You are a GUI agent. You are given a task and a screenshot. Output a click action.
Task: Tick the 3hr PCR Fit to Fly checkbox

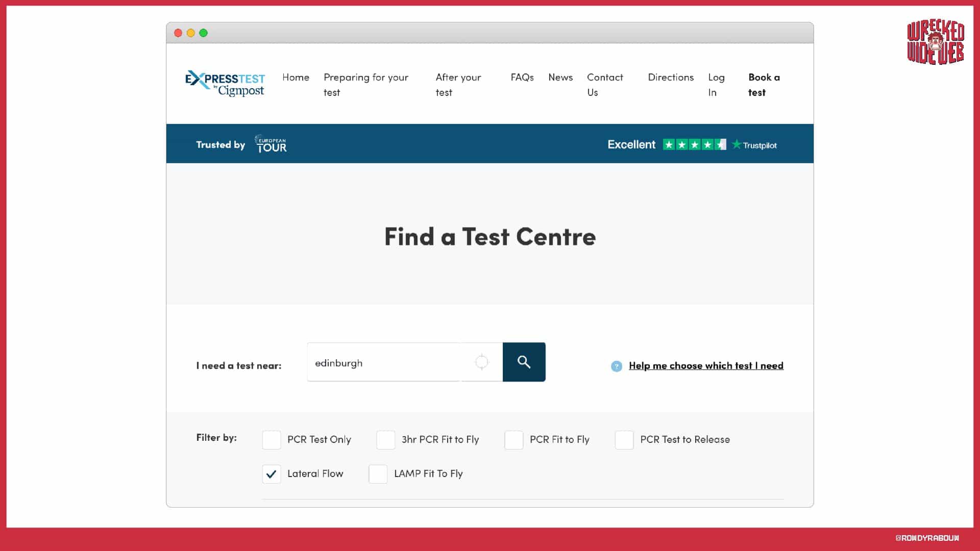[385, 440]
